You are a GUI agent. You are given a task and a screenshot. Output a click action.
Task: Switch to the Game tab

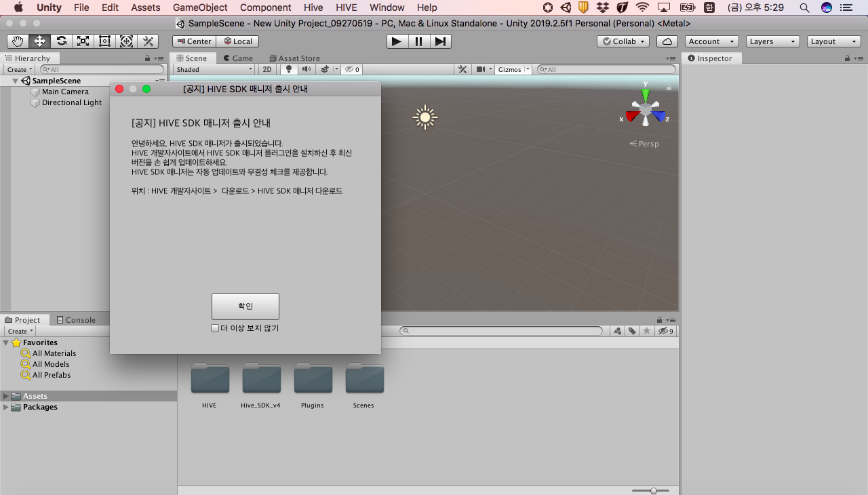[237, 58]
